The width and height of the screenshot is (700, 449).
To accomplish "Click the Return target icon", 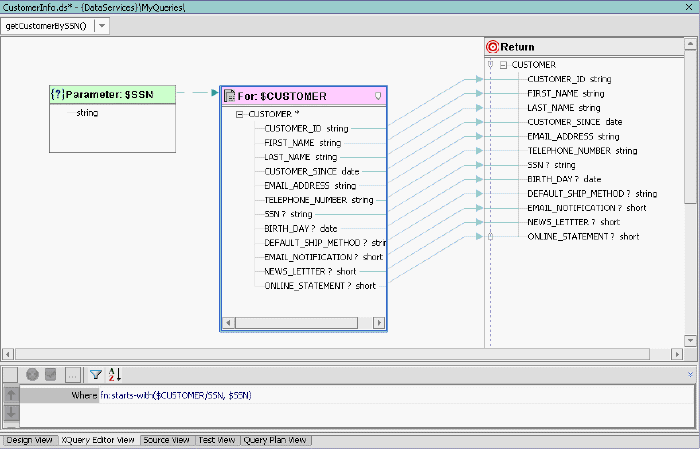I will (492, 47).
